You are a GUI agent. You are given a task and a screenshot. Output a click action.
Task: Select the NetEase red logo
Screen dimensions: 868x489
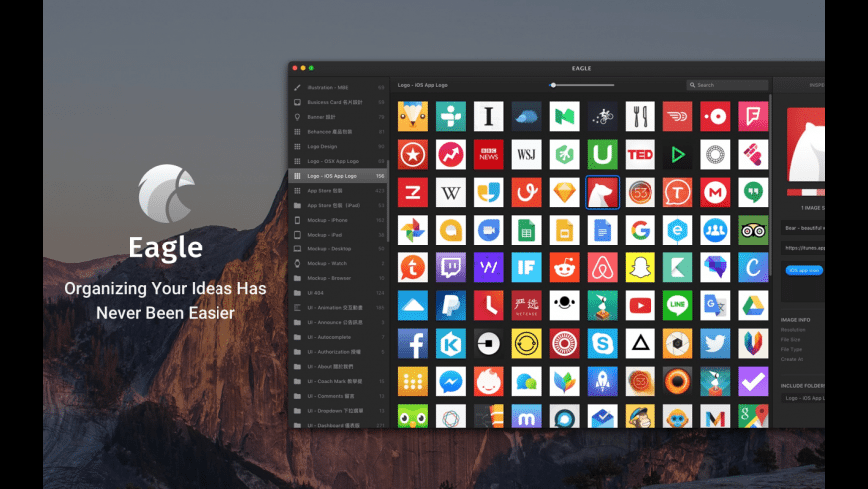coord(526,305)
